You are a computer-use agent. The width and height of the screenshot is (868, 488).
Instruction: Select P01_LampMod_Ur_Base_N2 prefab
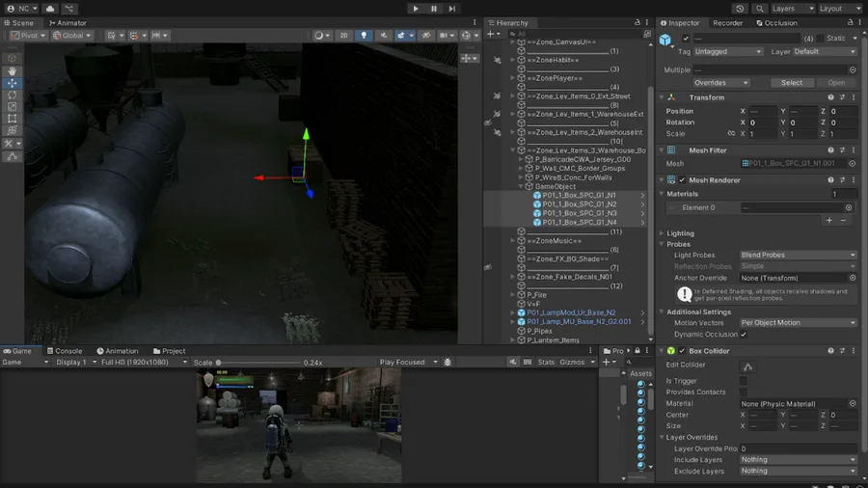pos(571,312)
